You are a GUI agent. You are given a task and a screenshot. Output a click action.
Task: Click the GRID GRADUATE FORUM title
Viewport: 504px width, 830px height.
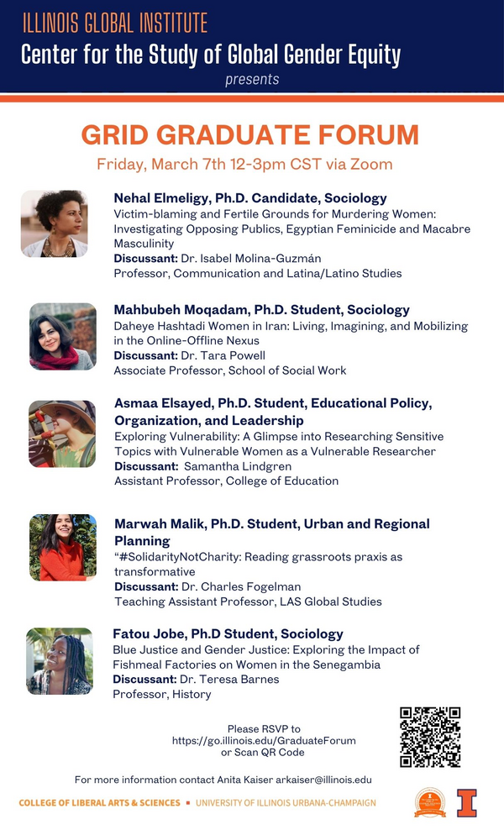[249, 135]
